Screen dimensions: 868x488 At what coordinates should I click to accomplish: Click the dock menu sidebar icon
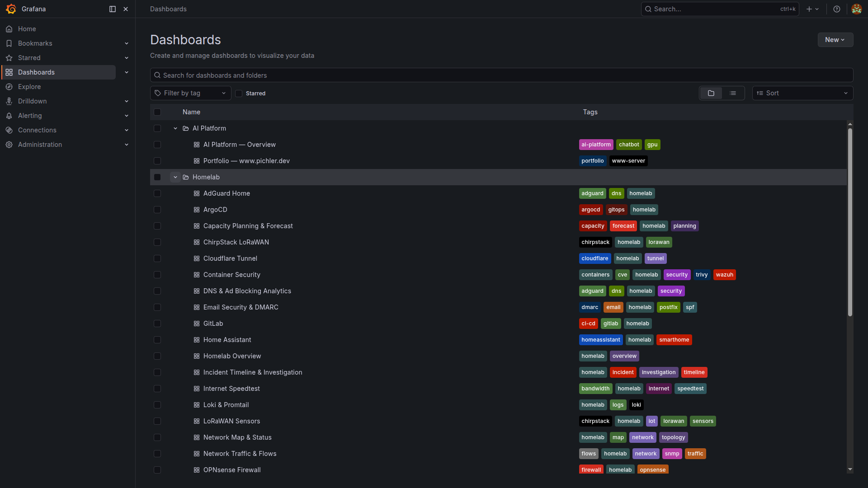tap(113, 9)
